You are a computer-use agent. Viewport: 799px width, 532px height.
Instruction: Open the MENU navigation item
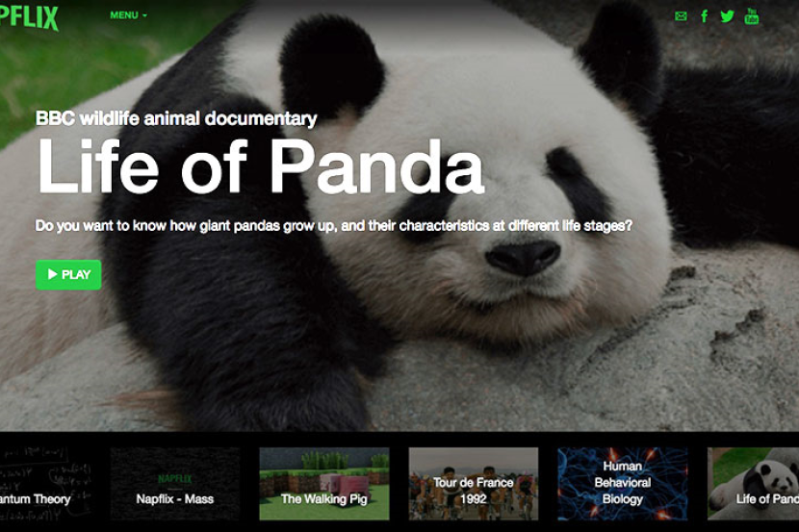click(x=123, y=15)
